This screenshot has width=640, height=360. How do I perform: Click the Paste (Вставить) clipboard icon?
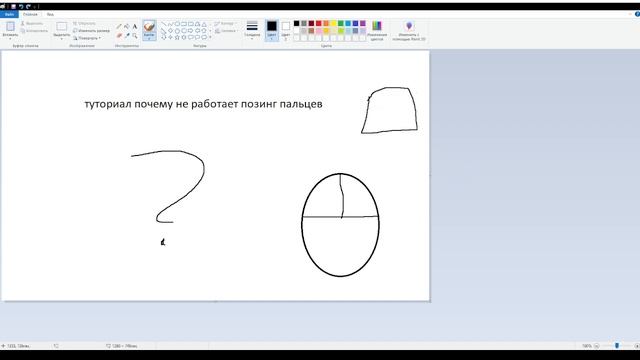tap(11, 26)
